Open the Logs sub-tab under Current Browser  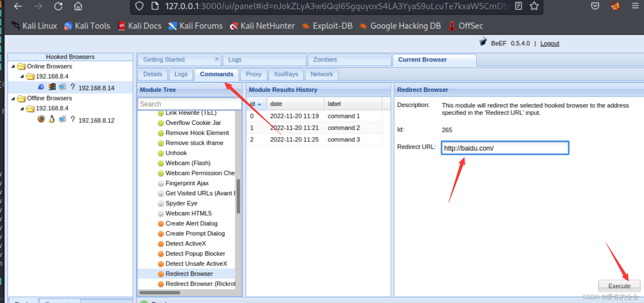coord(181,74)
